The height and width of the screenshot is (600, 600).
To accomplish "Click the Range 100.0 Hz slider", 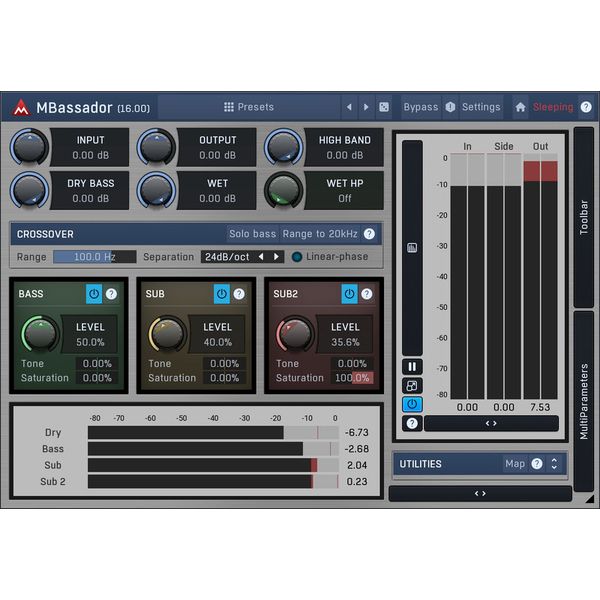I will click(95, 257).
